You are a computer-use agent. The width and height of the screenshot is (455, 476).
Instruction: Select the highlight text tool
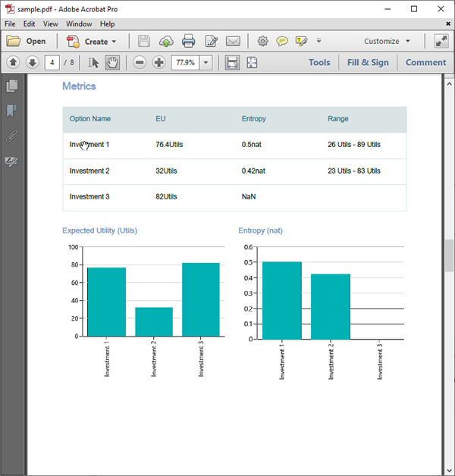(301, 41)
